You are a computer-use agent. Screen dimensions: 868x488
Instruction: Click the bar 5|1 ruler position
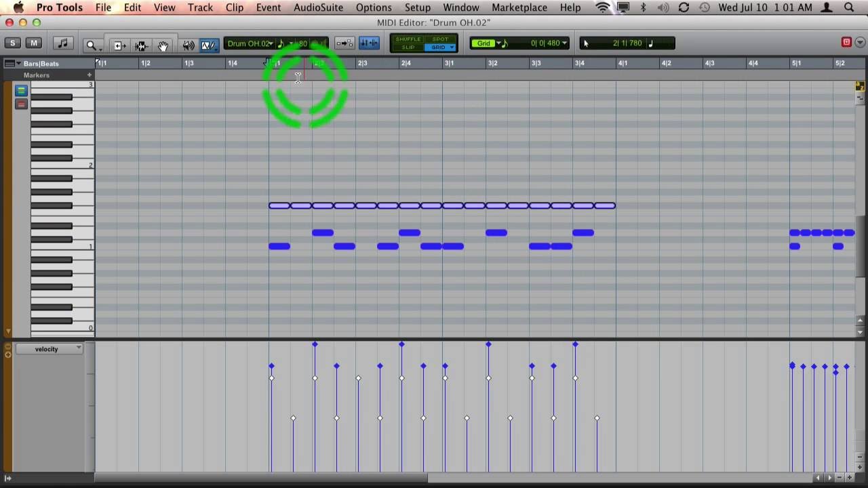pos(796,63)
